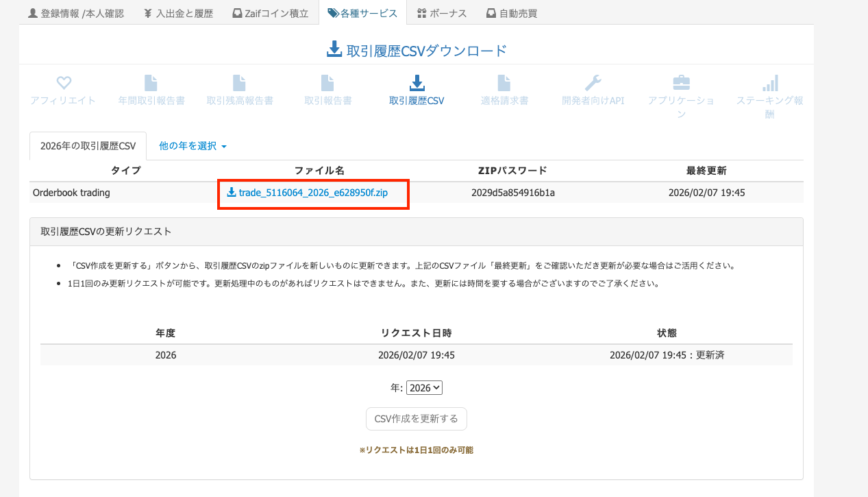This screenshot has width=868, height=497.
Task: Select the 取引報告書 file icon
Action: [x=328, y=84]
